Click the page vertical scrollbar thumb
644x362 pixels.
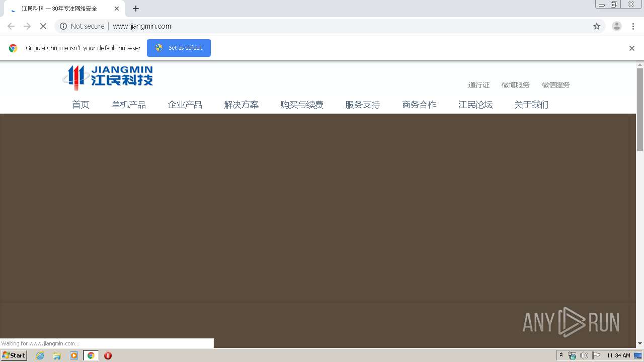point(640,109)
